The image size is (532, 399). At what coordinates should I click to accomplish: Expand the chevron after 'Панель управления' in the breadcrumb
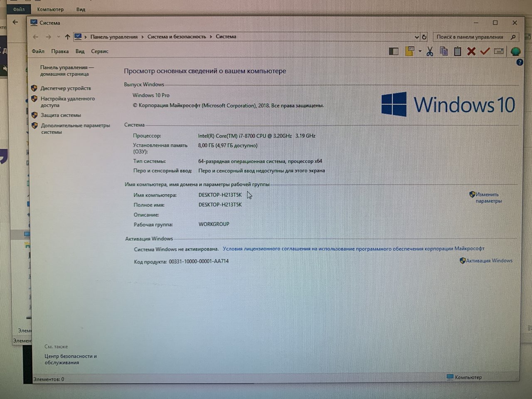pyautogui.click(x=143, y=37)
